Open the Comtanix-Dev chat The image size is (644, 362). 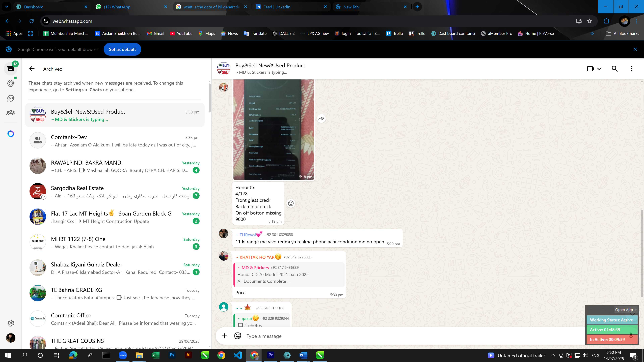tap(115, 141)
